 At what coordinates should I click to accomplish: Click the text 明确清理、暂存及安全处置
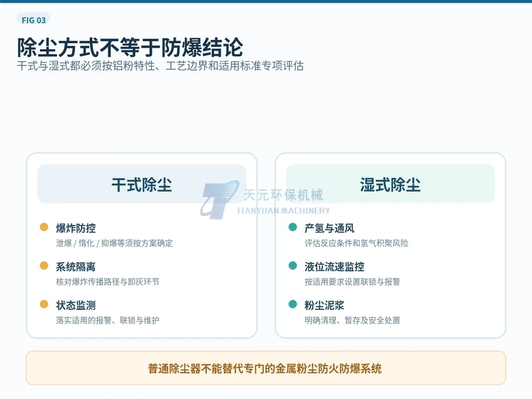tap(352, 320)
